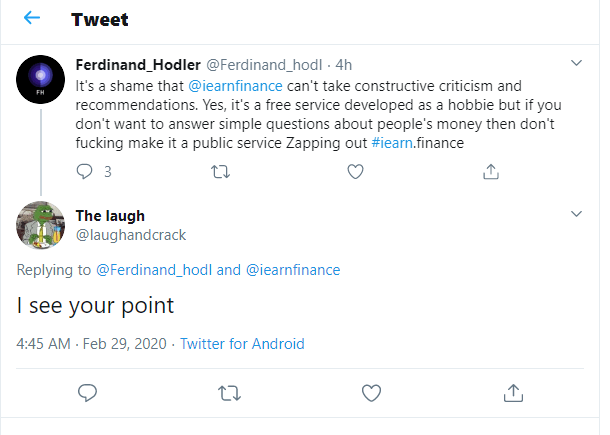Click @iearnfinance in Replying to line
Image resolution: width=610 pixels, height=435 pixels.
[293, 269]
